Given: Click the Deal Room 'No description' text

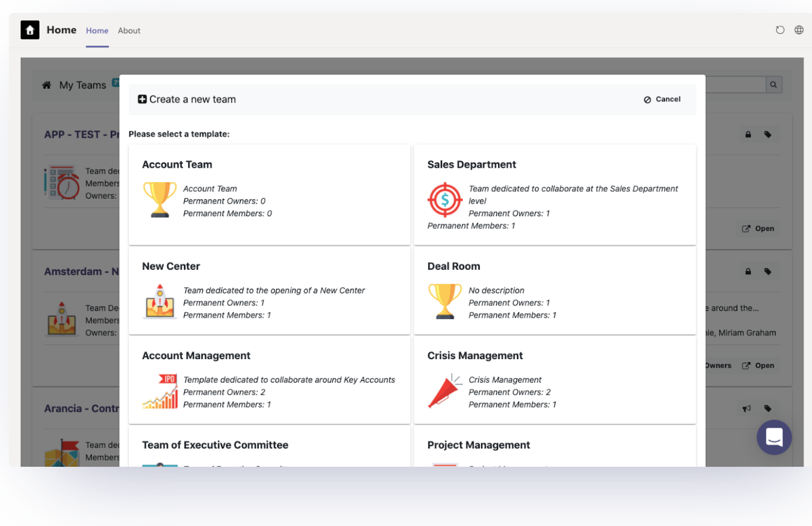Looking at the screenshot, I should tap(496, 291).
